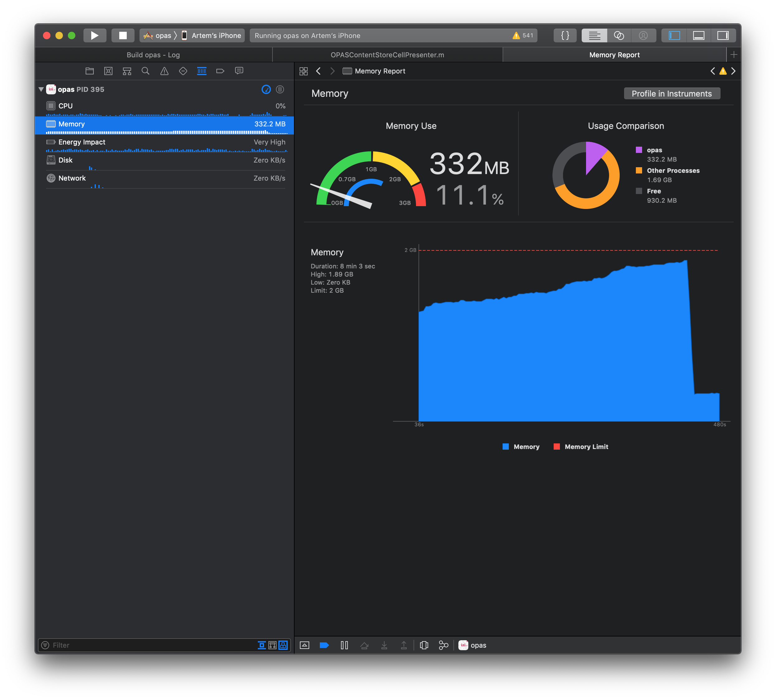Stop the running opas app

pos(123,35)
